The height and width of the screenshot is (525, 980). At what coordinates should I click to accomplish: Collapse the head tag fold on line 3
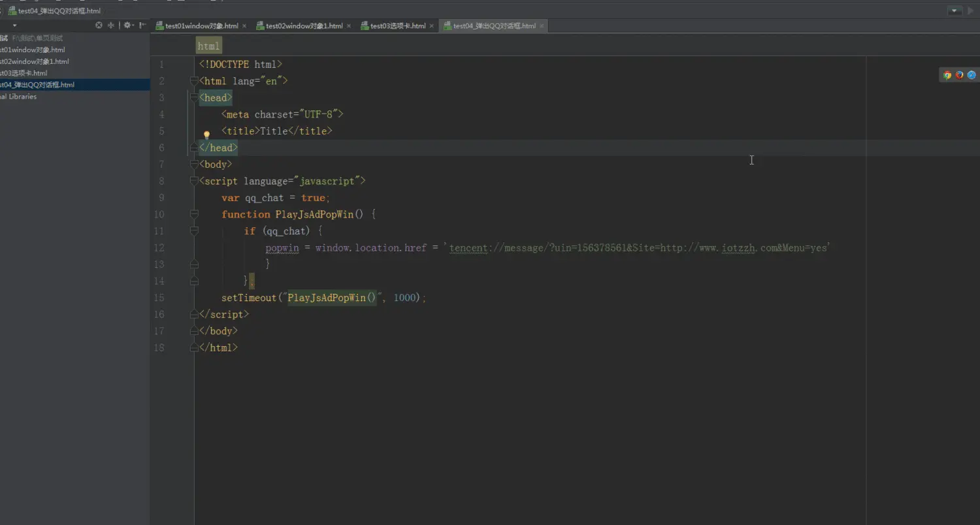194,98
